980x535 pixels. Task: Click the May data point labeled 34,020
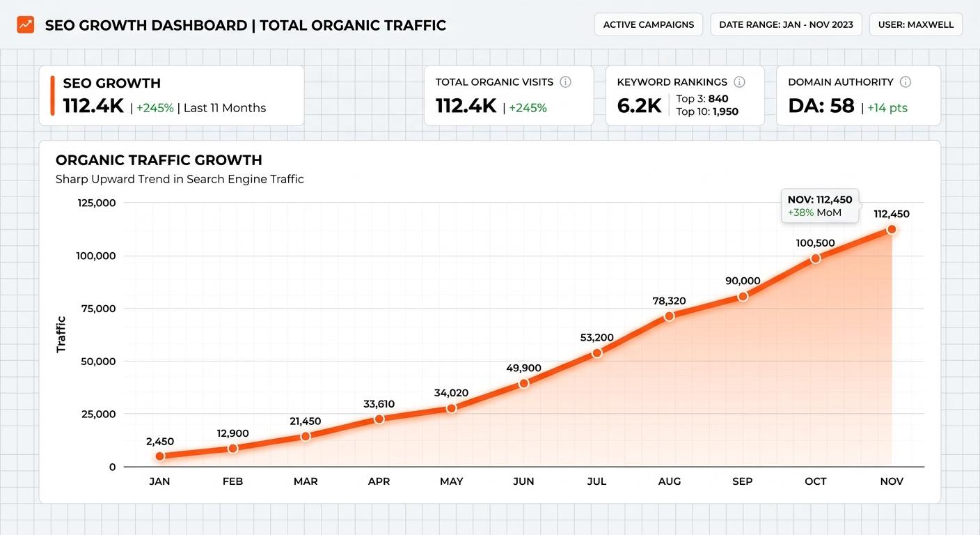click(x=451, y=408)
